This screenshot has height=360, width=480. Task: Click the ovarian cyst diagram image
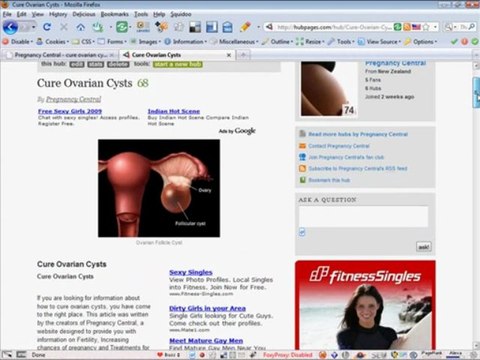point(159,188)
